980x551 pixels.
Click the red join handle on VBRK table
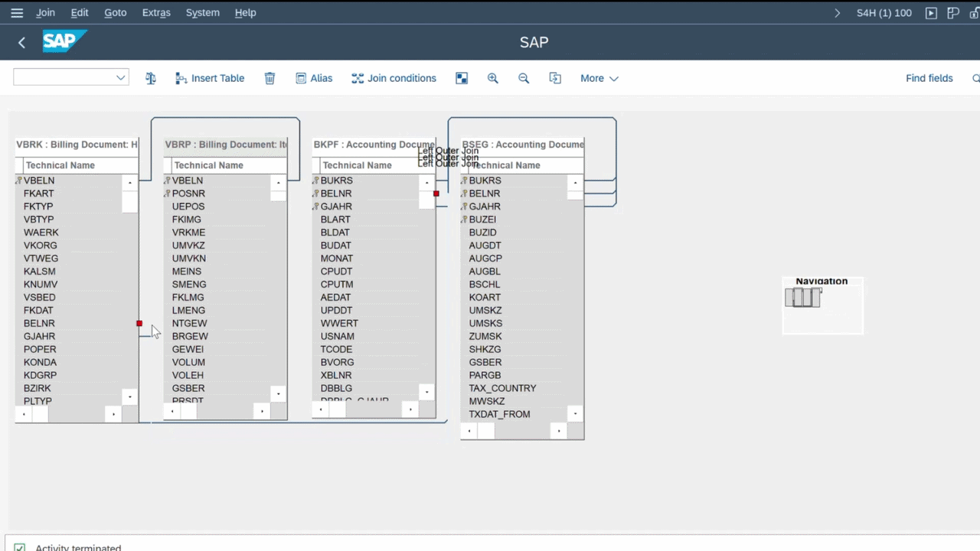point(139,324)
